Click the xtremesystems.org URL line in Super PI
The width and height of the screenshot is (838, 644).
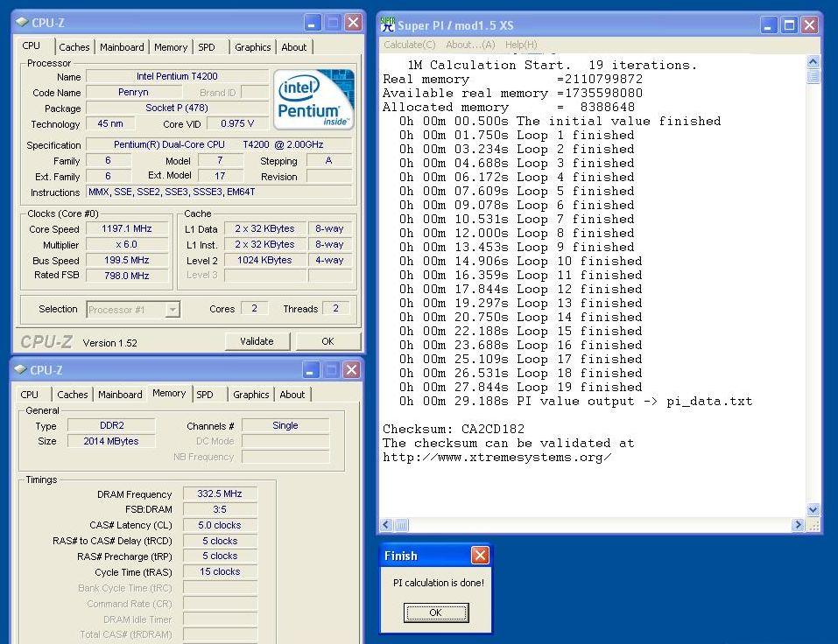tap(497, 457)
